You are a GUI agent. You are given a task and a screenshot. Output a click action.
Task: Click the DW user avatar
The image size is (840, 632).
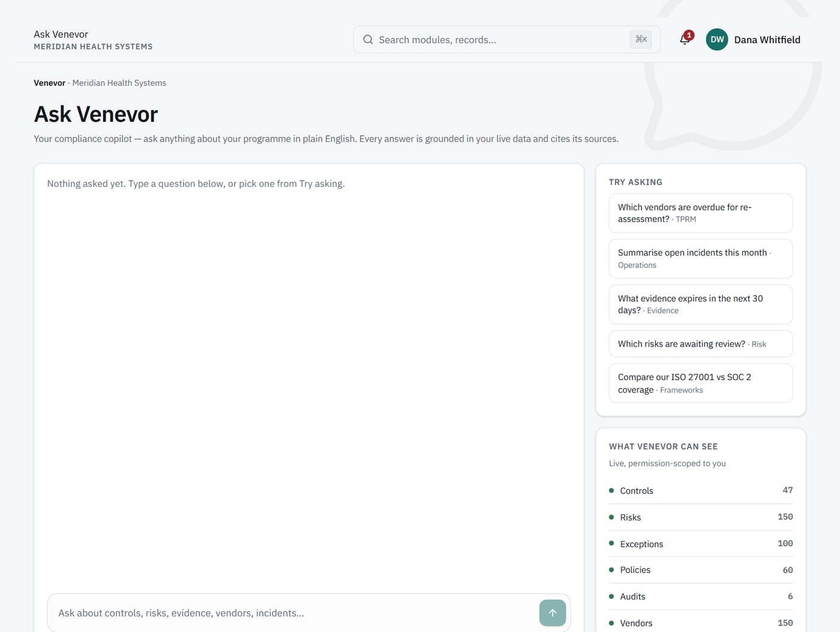717,40
